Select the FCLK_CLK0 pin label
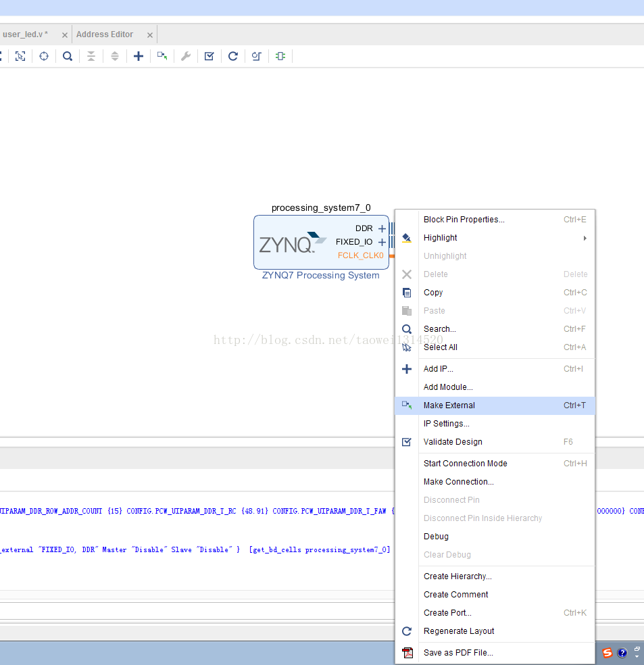 (x=360, y=255)
